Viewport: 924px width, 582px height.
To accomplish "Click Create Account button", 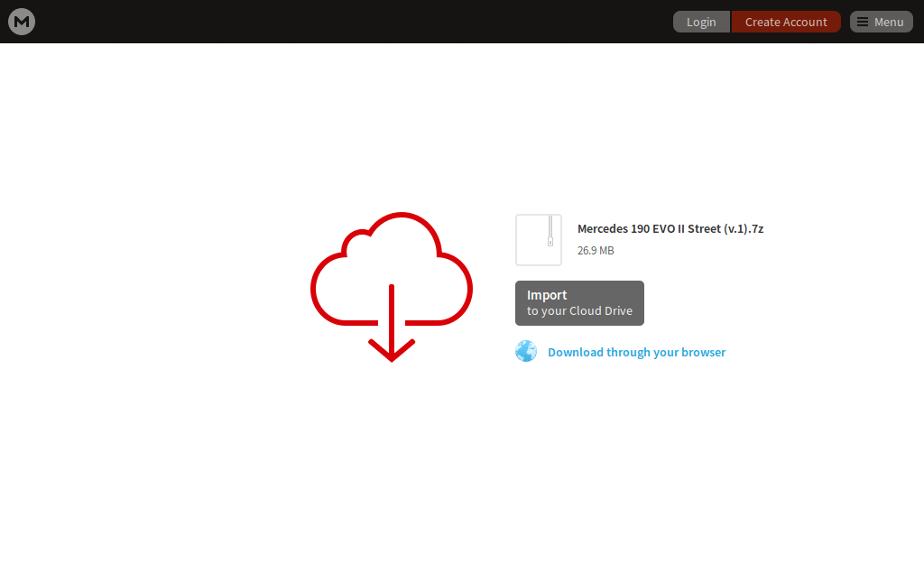I will click(786, 22).
